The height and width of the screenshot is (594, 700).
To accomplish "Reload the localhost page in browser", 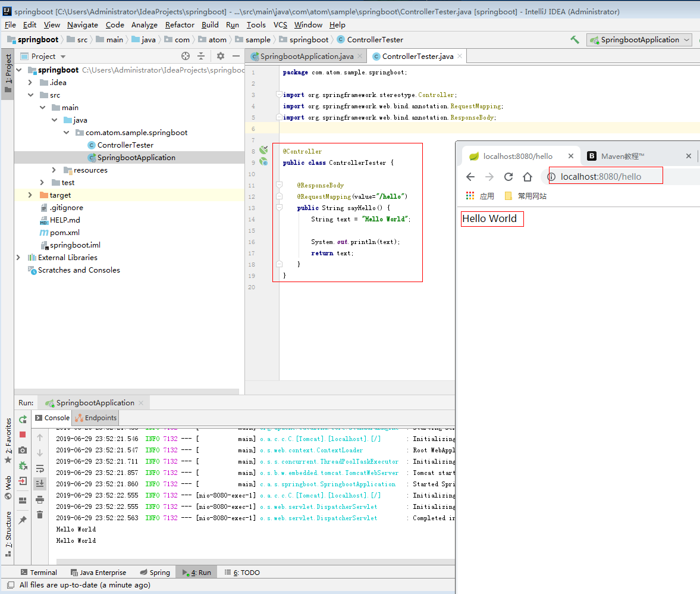I will pyautogui.click(x=508, y=177).
